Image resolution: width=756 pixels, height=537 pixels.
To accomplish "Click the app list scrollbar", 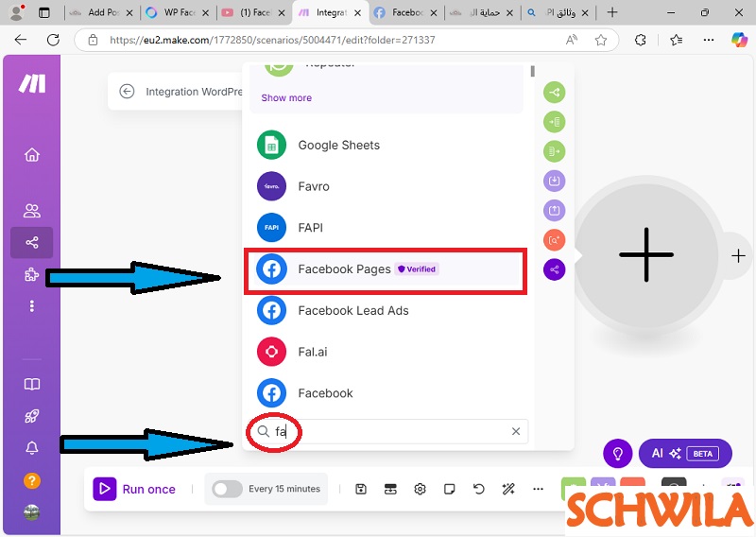I will point(532,72).
